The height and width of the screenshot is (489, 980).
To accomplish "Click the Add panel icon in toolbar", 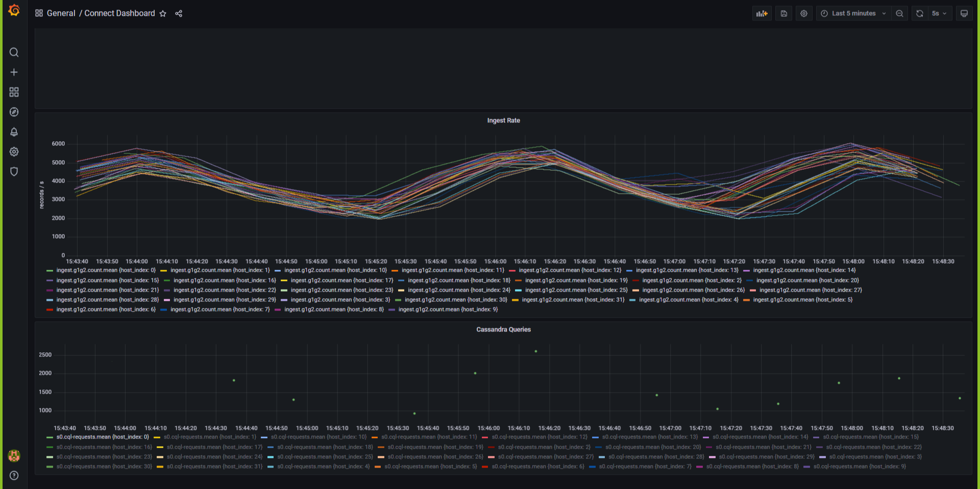I will [762, 13].
